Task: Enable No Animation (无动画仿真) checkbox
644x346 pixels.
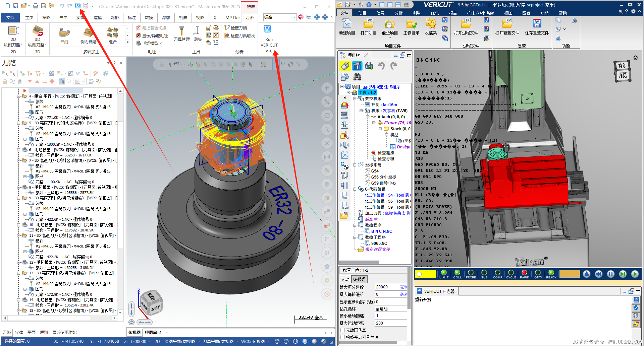Action: pos(343,330)
